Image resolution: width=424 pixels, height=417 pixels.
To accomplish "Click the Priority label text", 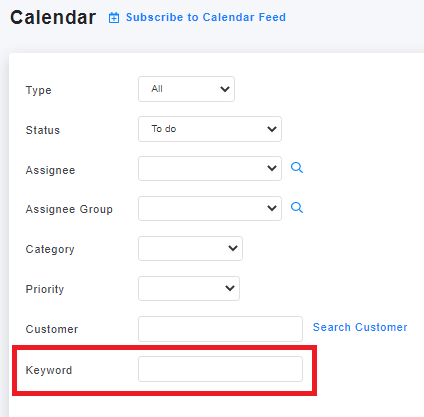I will coord(45,289).
